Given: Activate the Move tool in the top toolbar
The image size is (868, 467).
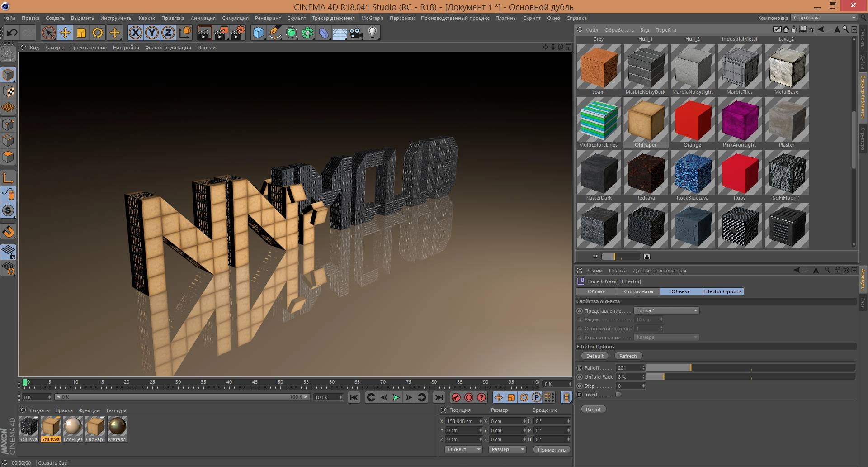Looking at the screenshot, I should point(65,33).
